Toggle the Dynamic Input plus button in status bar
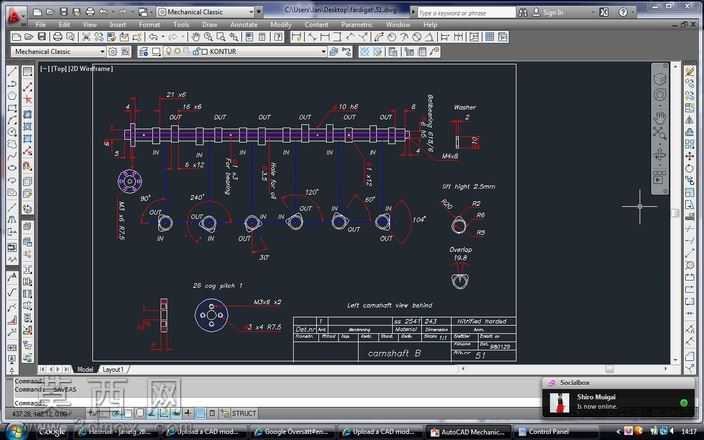Viewport: 704px width, 440px height. click(188, 413)
